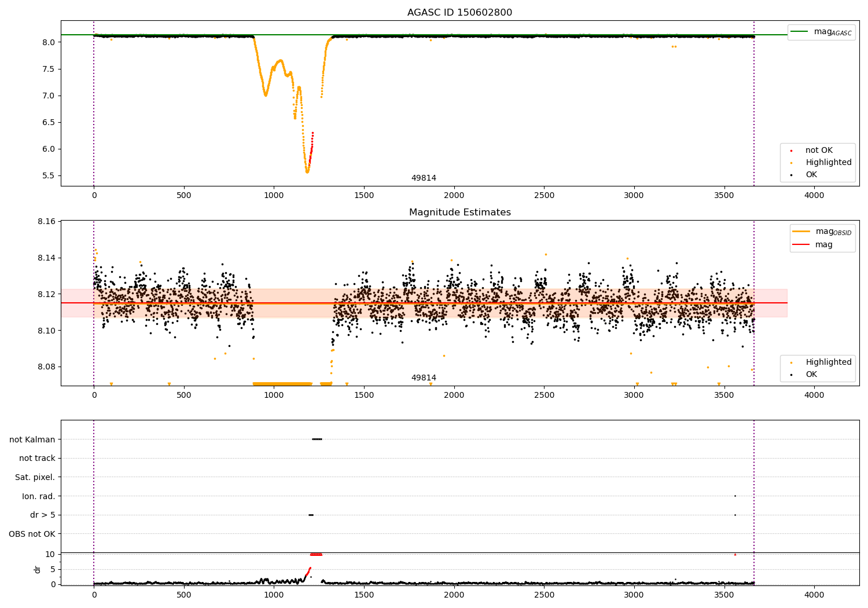Click the lone point in the Ion. rad. row
Viewport: 868px width, 608px height.
[735, 496]
